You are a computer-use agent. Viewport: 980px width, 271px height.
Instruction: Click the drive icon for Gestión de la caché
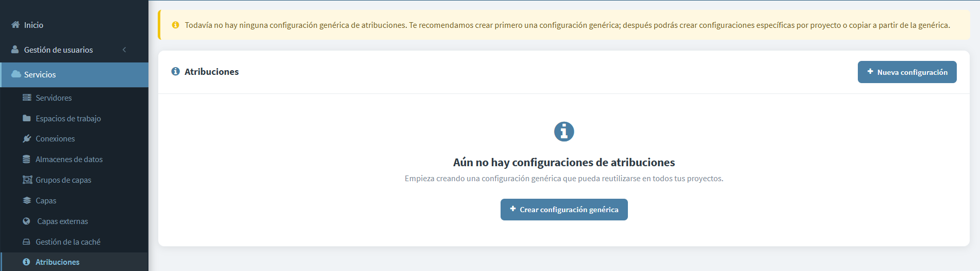click(26, 242)
